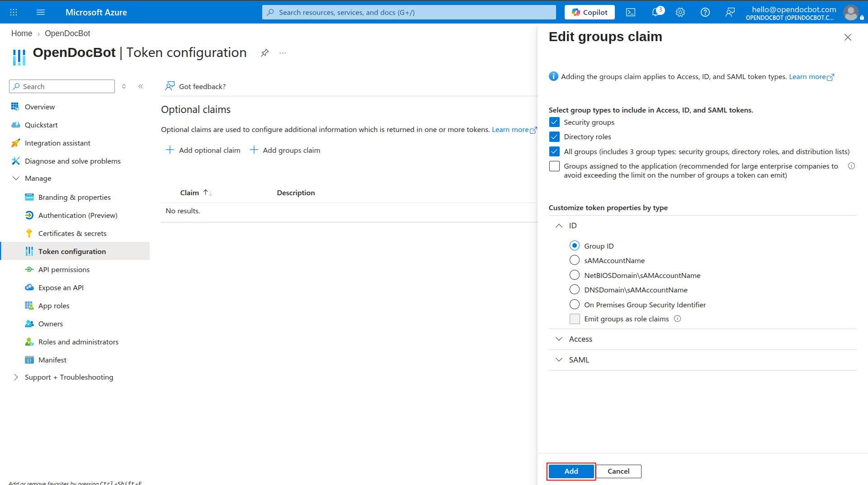Sort the table by Claim column arrow

[x=208, y=193]
